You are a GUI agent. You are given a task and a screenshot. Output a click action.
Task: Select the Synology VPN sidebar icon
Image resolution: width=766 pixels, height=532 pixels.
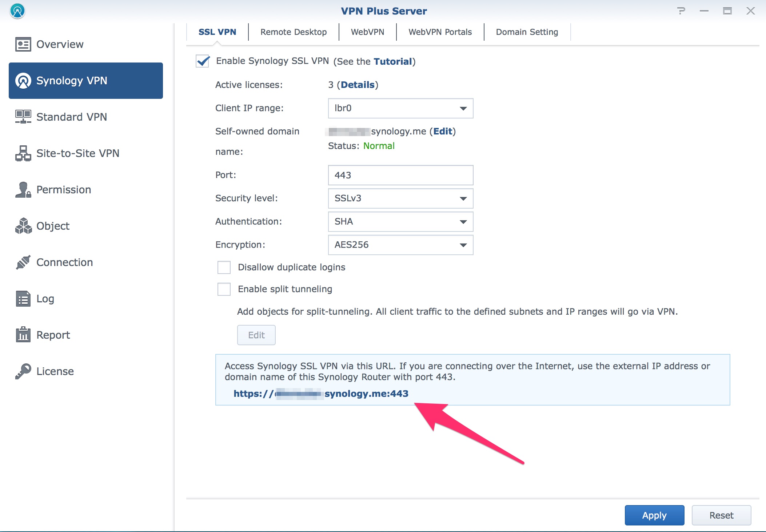tap(23, 81)
